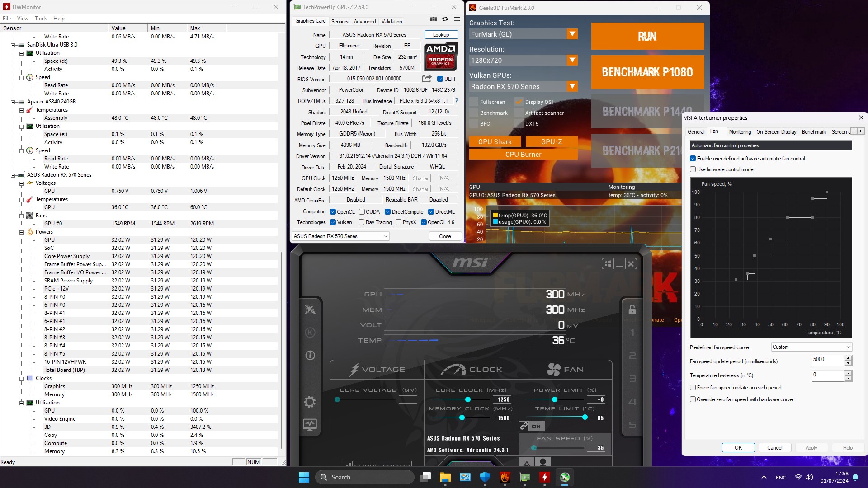Toggle the link icon for power and temp limits
The height and width of the screenshot is (488, 868).
tap(524, 426)
